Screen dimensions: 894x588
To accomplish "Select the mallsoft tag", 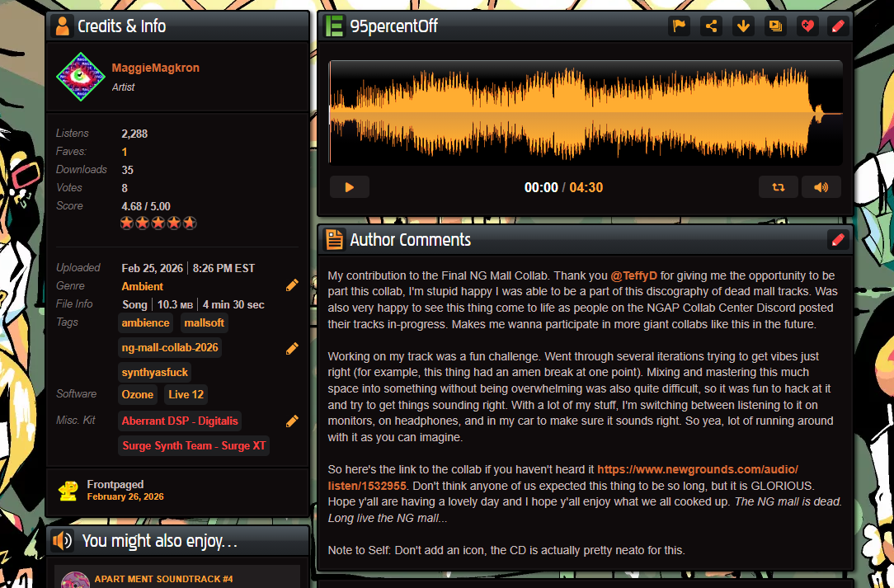I will pos(204,323).
